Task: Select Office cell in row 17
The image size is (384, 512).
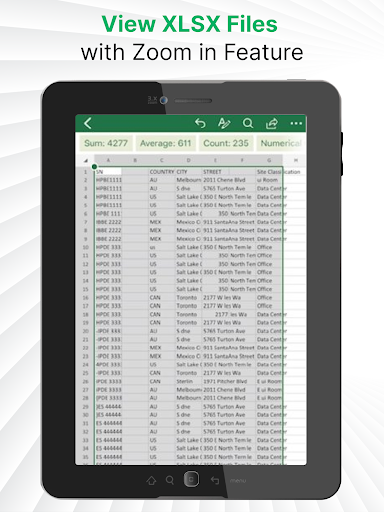Action: coord(269,306)
